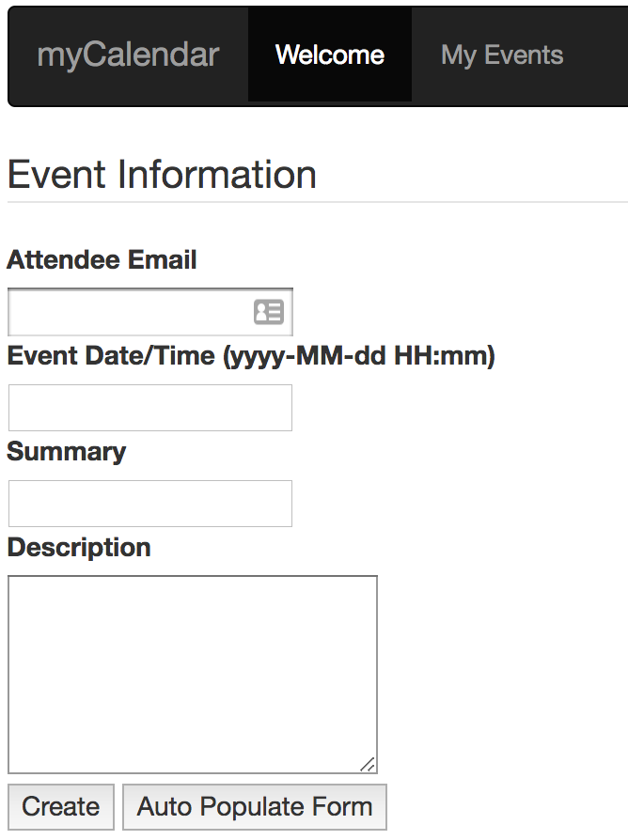Click the Description box resize handle

[368, 765]
